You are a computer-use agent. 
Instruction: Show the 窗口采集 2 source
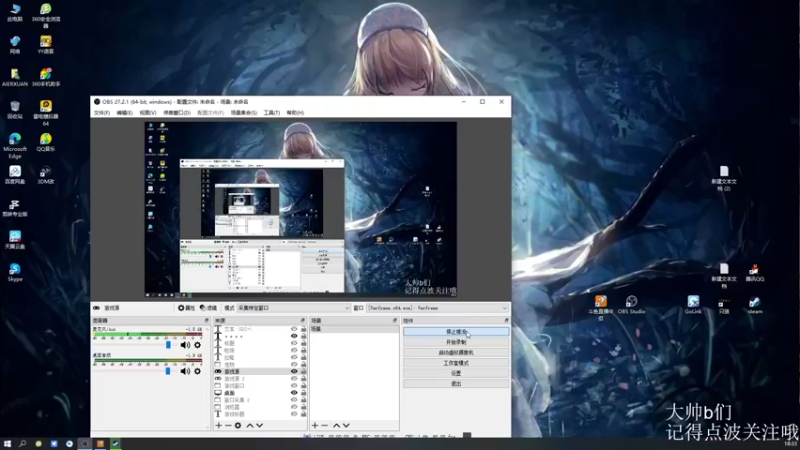pyautogui.click(x=294, y=400)
